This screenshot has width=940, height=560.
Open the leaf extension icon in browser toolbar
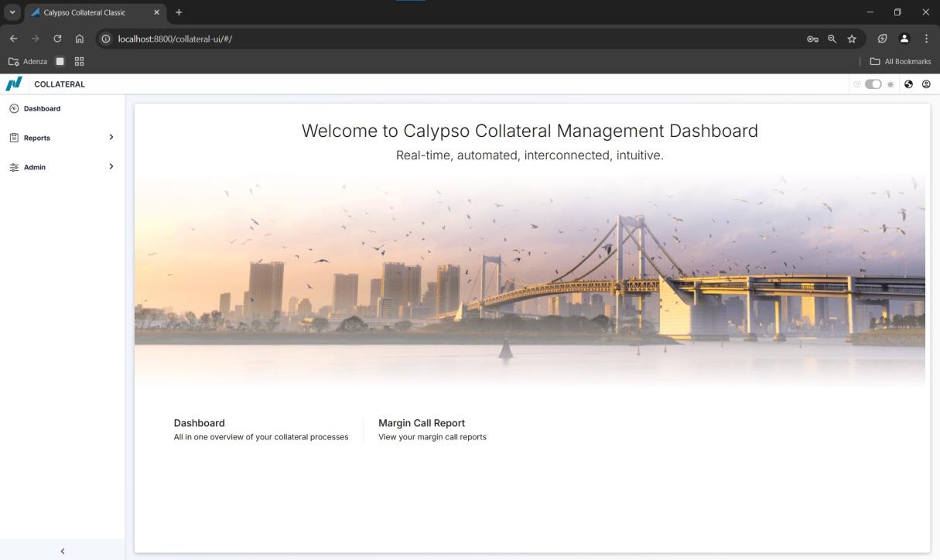coord(883,39)
